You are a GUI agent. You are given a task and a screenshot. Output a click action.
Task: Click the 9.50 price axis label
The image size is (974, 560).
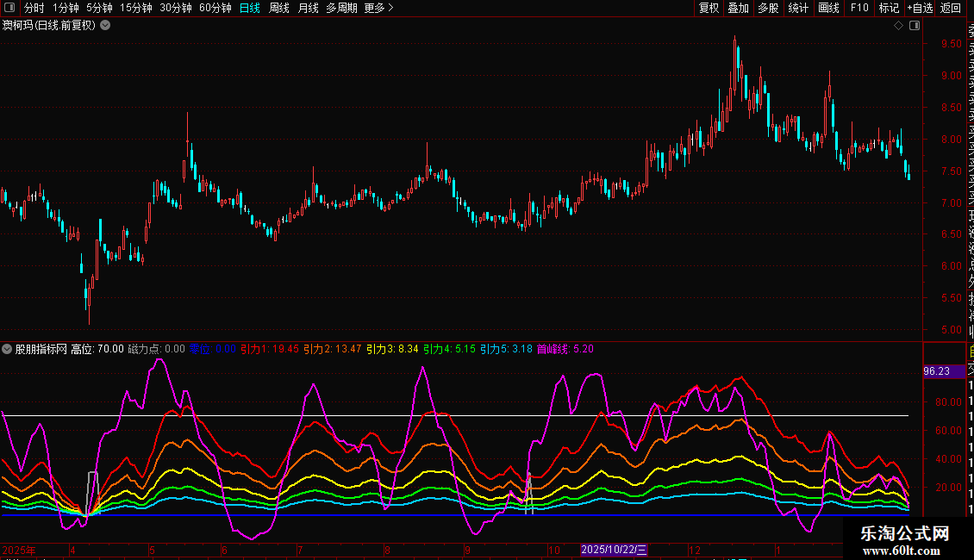click(x=951, y=44)
